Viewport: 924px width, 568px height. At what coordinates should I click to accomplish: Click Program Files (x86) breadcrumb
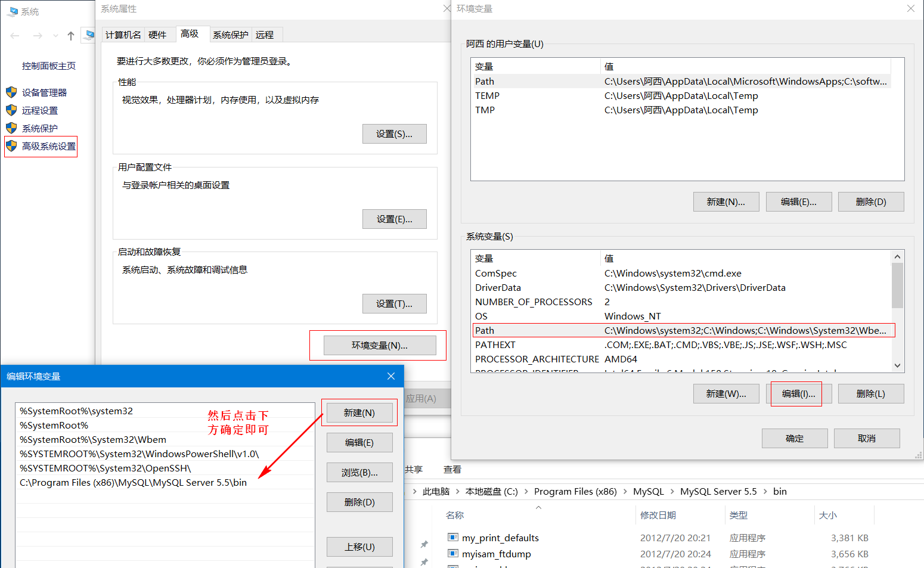(x=575, y=492)
